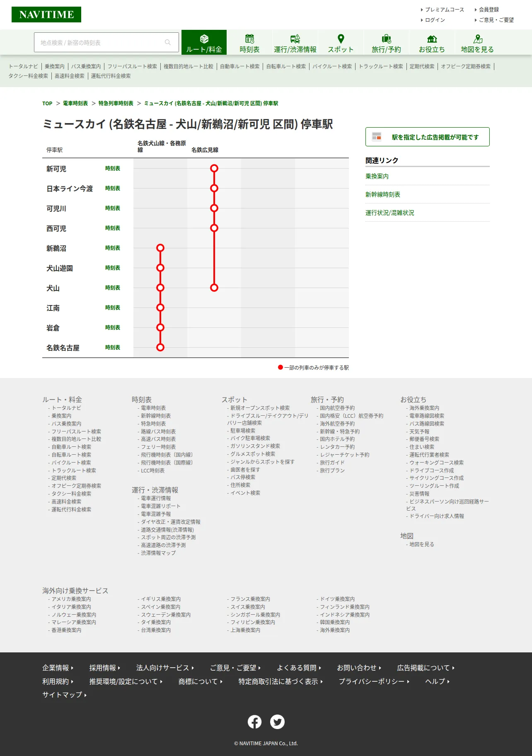
Task: Click the TOP breadcrumb link
Action: point(47,104)
